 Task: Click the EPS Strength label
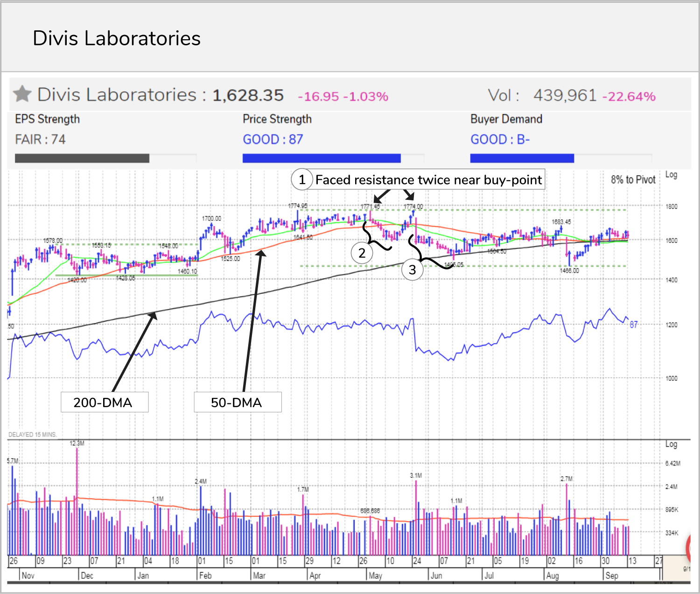(47, 119)
